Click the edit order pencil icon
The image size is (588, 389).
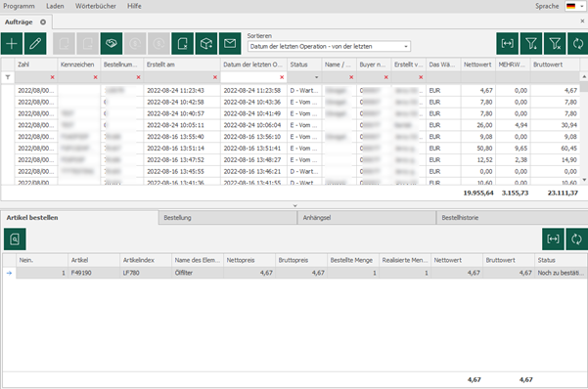click(35, 44)
